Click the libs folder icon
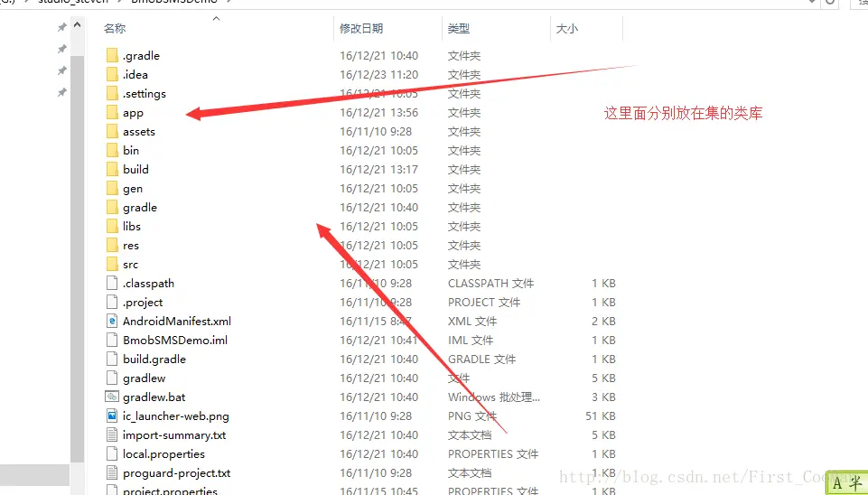 (x=112, y=227)
